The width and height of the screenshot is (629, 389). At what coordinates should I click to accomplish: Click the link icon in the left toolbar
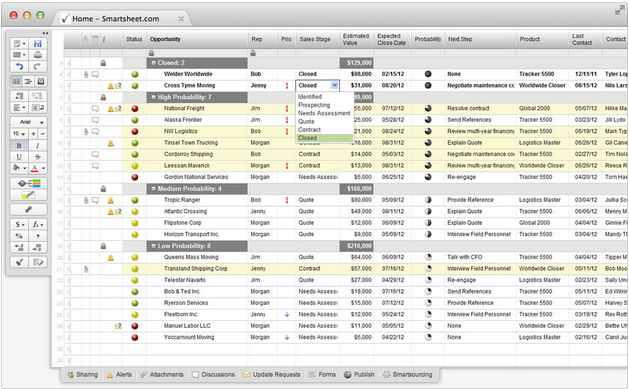coord(28,209)
